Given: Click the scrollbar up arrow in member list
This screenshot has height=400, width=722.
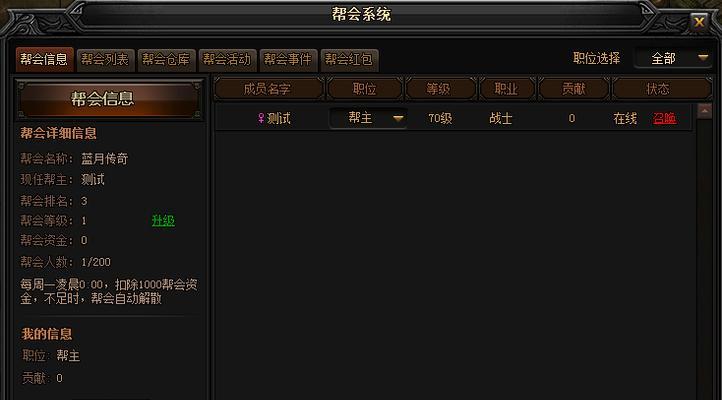Looking at the screenshot, I should 705,111.
